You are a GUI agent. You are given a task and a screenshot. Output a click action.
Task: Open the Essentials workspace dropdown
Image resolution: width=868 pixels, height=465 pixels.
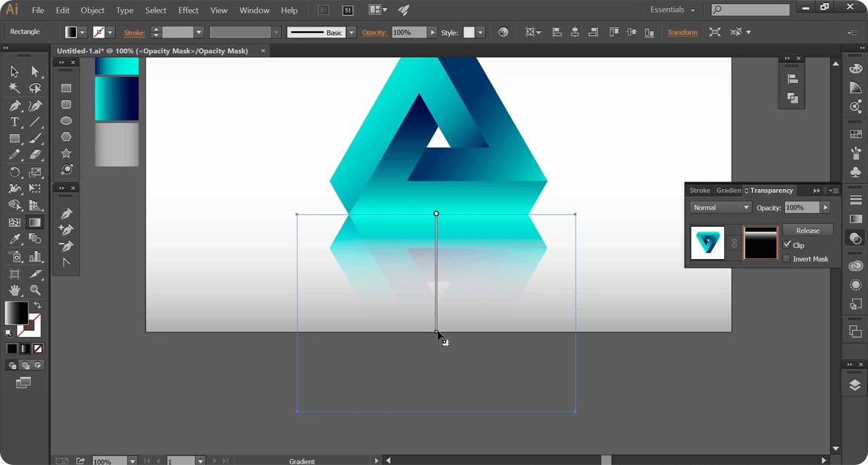[x=673, y=10]
